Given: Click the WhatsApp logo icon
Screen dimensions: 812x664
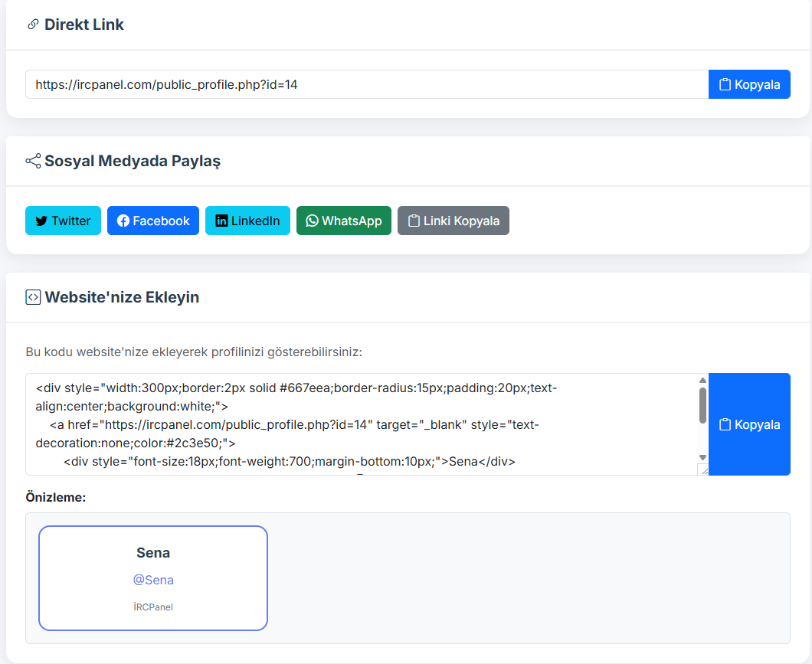Looking at the screenshot, I should [312, 221].
